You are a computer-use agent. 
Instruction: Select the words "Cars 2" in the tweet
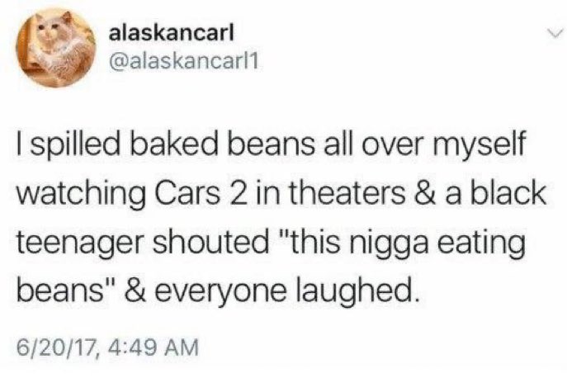(196, 193)
